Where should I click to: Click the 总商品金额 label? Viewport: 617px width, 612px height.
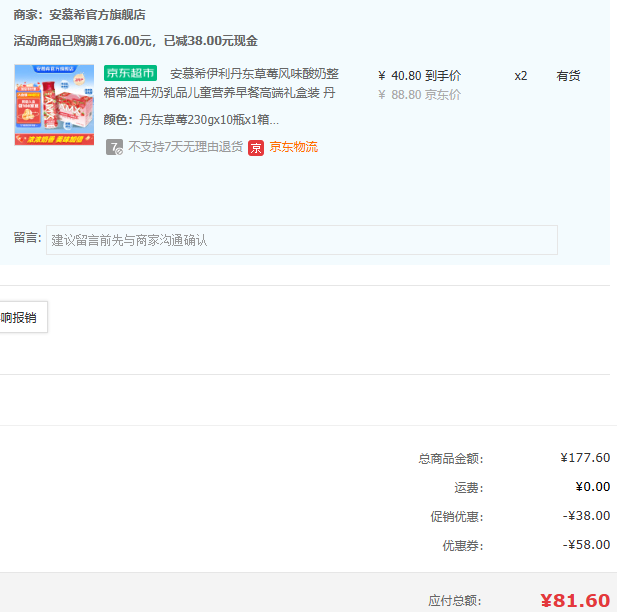coord(451,459)
